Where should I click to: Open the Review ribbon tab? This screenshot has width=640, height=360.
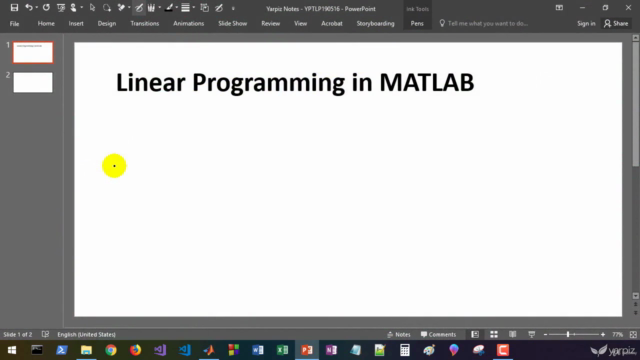coord(271,24)
